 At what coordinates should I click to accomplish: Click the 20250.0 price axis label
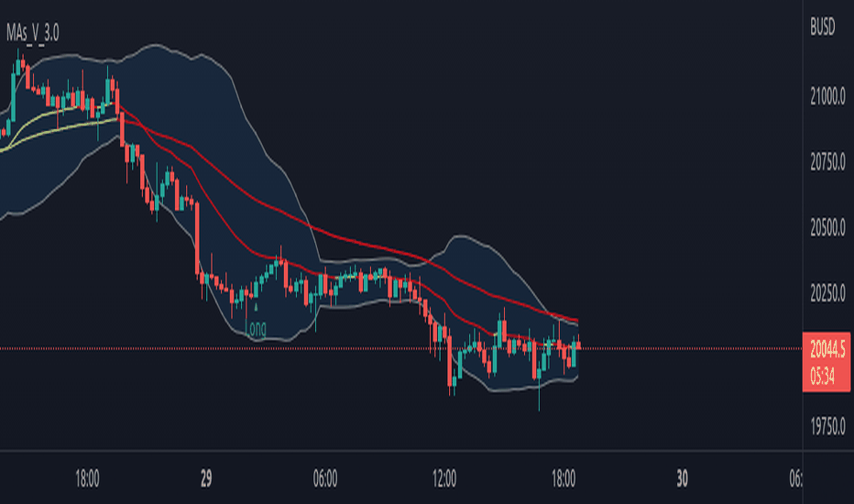pyautogui.click(x=827, y=293)
